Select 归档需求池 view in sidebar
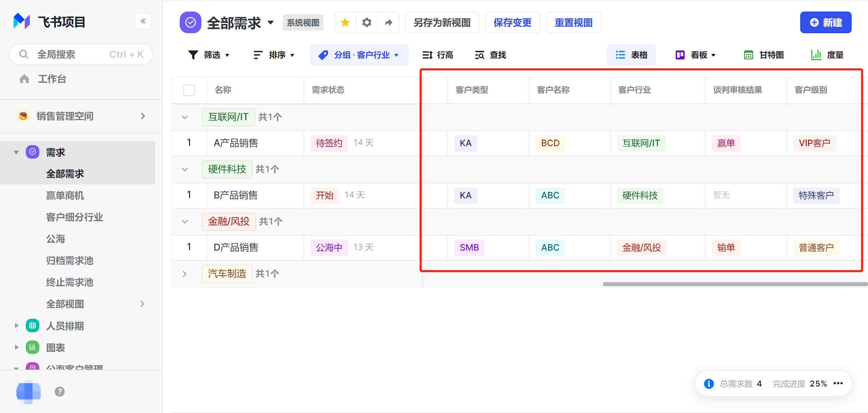The width and height of the screenshot is (868, 413). [70, 260]
